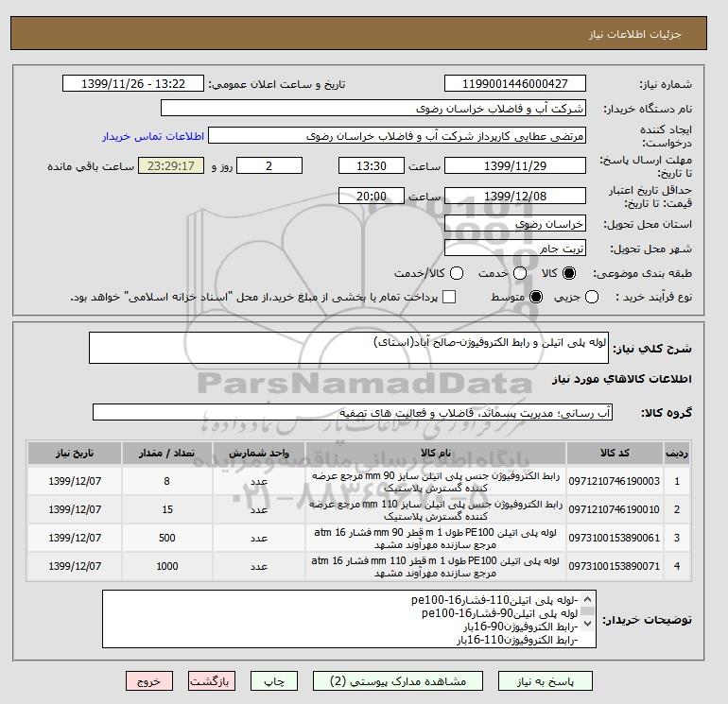Open buyer contact info link
The width and height of the screenshot is (728, 704).
tap(153, 136)
